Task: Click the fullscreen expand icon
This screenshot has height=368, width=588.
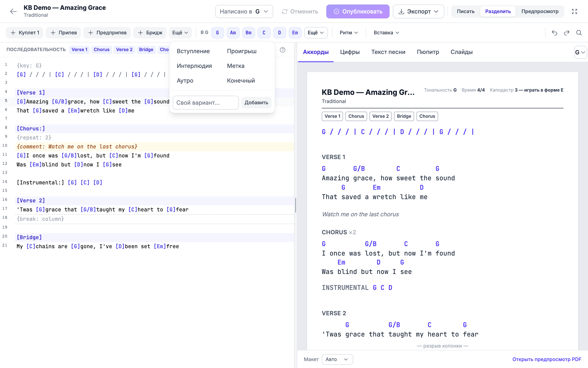Action: click(574, 11)
